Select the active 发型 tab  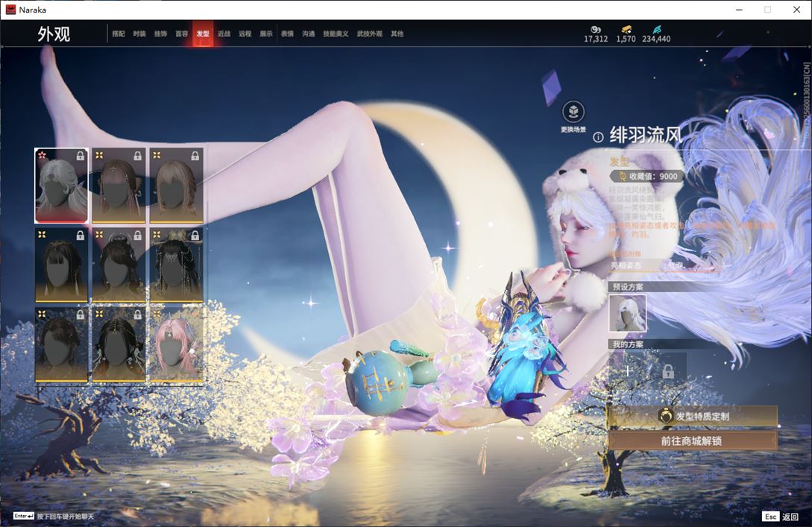[x=203, y=34]
